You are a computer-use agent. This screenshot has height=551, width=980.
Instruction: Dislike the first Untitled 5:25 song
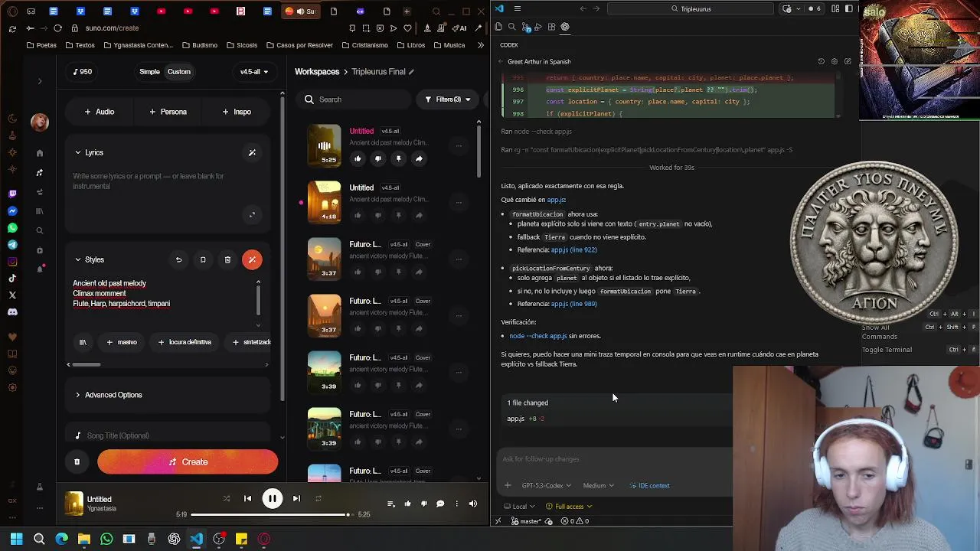(x=377, y=158)
